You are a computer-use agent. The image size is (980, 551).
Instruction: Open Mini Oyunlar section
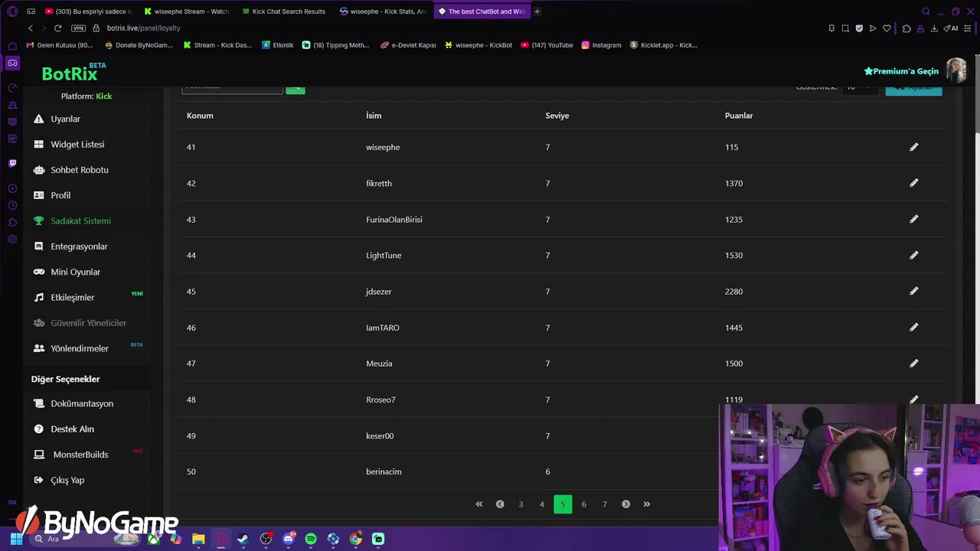coord(75,272)
